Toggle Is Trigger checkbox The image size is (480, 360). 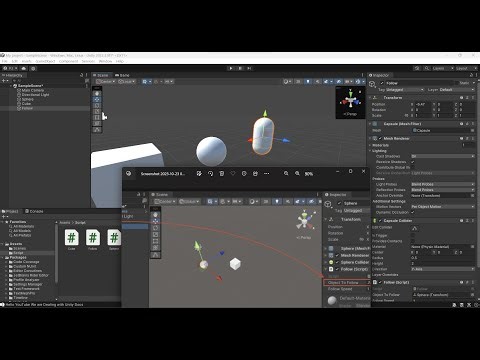[x=413, y=235]
